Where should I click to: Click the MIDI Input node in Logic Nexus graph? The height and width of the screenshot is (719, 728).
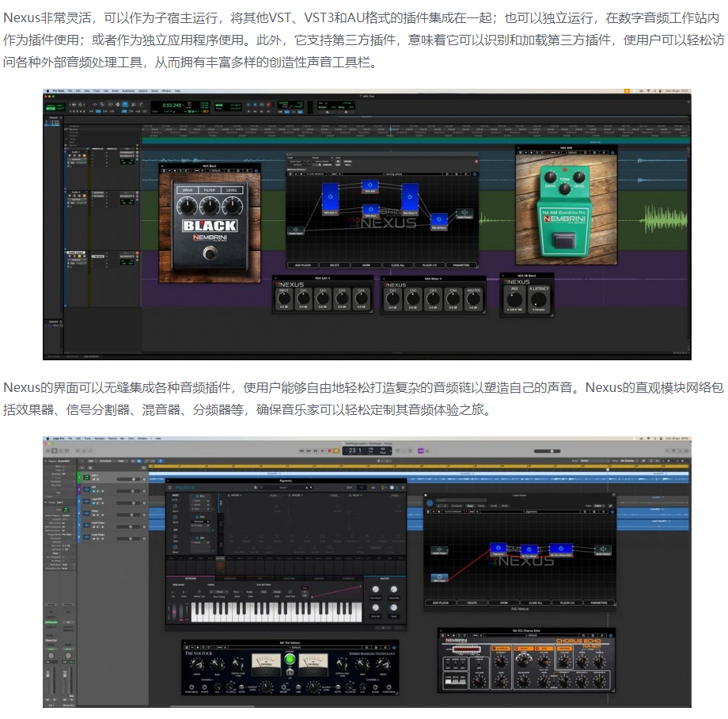coord(439,577)
